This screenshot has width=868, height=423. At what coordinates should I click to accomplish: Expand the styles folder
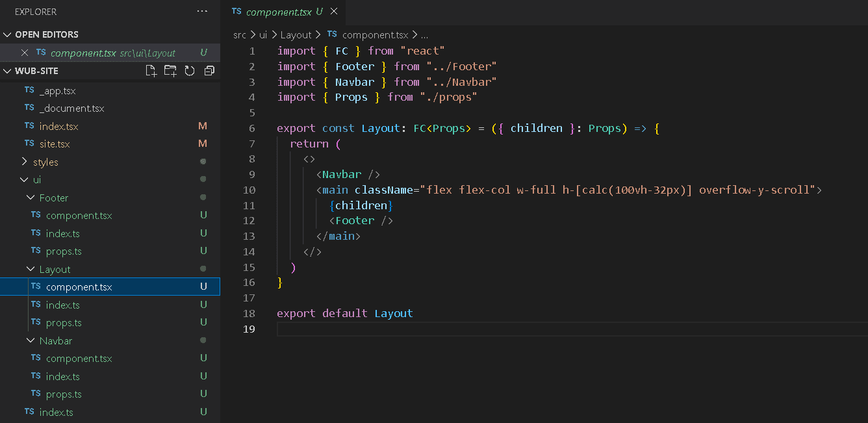pyautogui.click(x=45, y=162)
